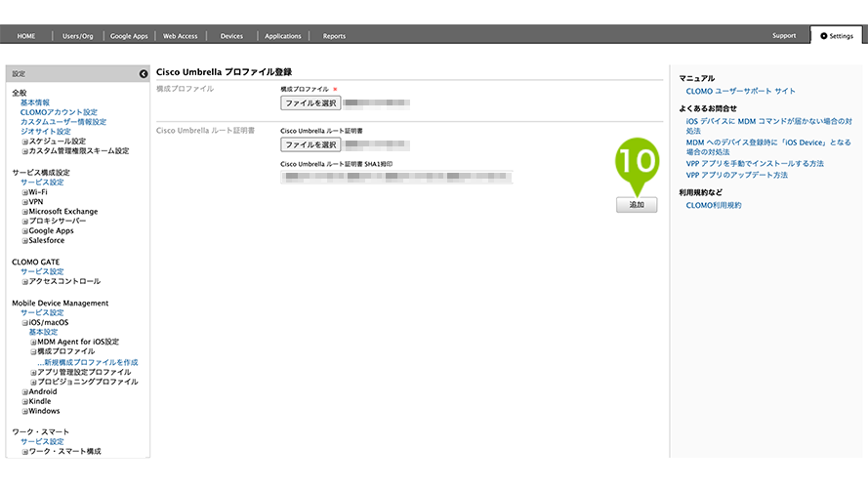Expand the Windows tree node
This screenshot has height=488, width=868.
25,411
